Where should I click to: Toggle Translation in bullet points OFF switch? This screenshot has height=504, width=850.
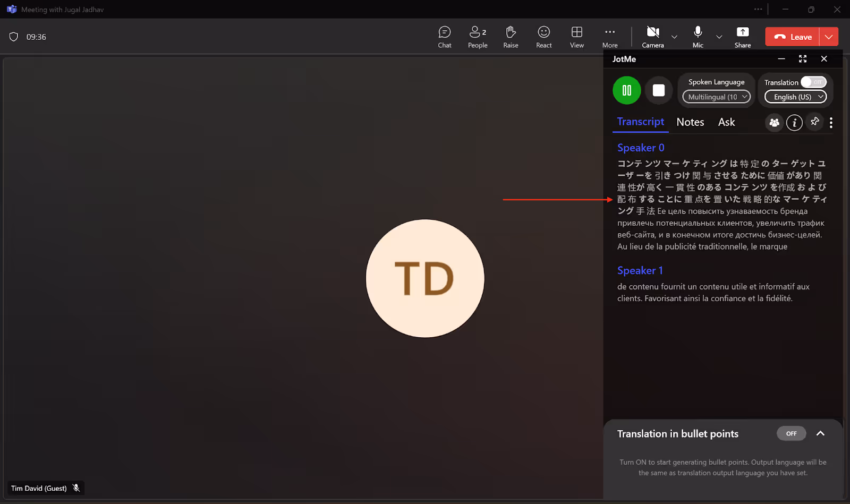click(x=791, y=433)
